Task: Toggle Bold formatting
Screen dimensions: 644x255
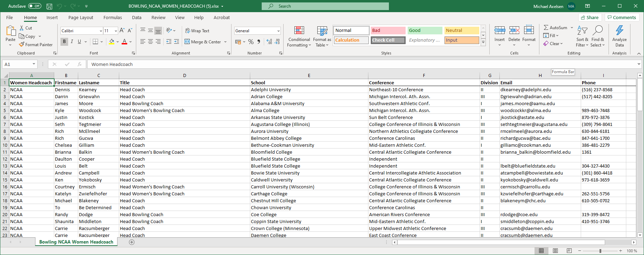Action: point(64,42)
